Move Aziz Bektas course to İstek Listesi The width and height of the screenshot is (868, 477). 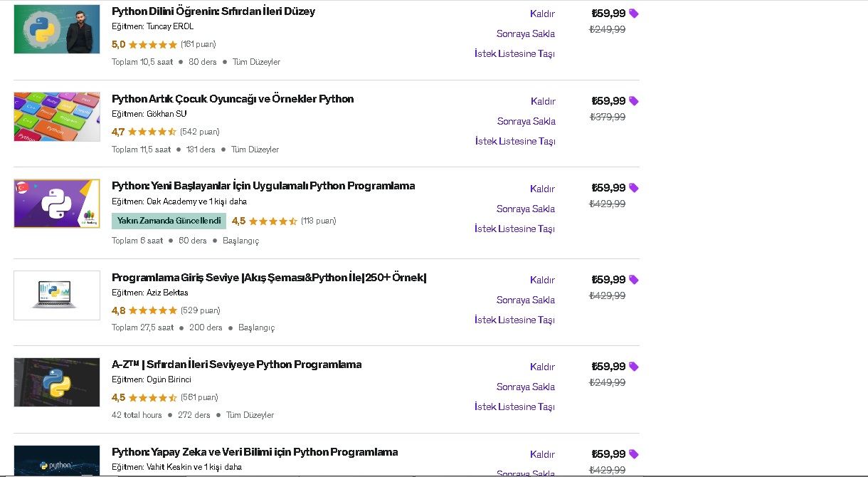click(514, 320)
